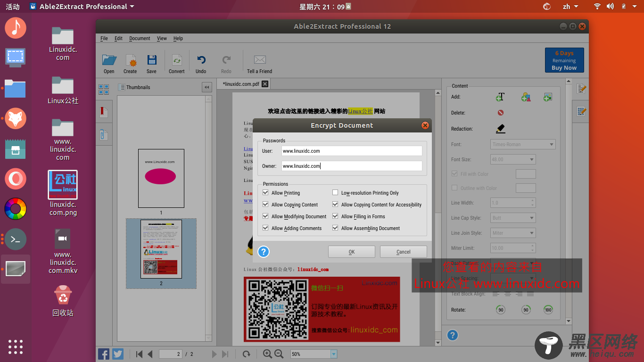Open the Font Times-Roman dropdown
The image size is (644, 362).
coord(523,144)
